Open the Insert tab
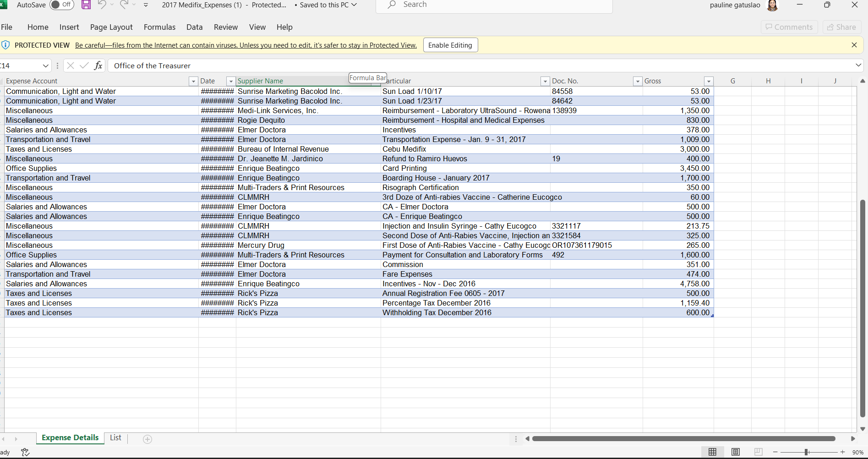 click(x=69, y=27)
